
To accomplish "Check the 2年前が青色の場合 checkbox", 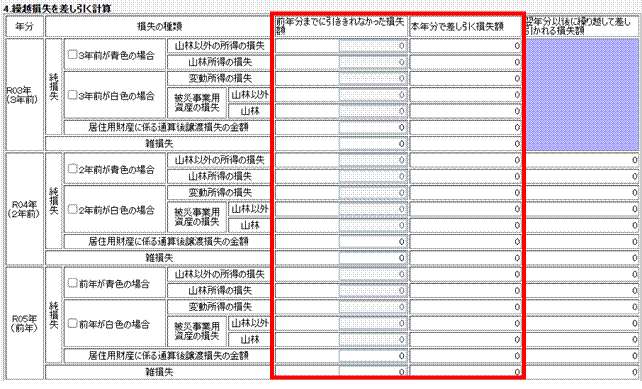I will 72,169.
